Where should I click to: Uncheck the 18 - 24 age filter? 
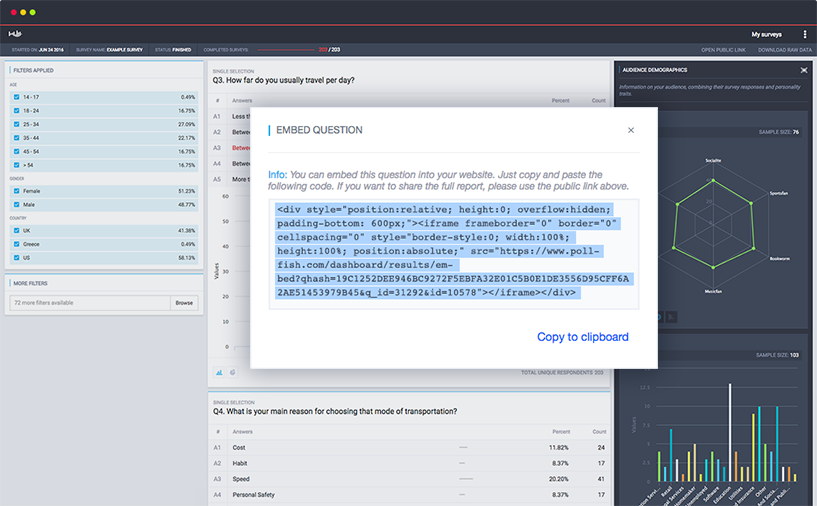coord(17,110)
